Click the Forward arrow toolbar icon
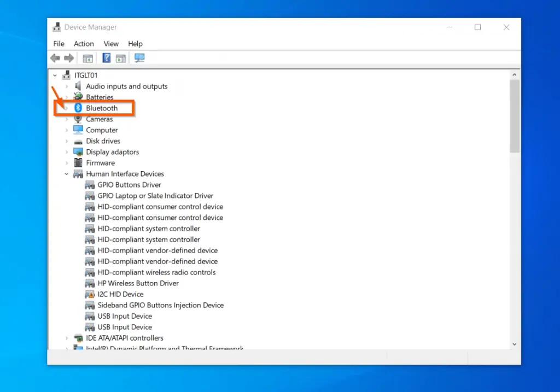560x392 pixels. coord(68,58)
